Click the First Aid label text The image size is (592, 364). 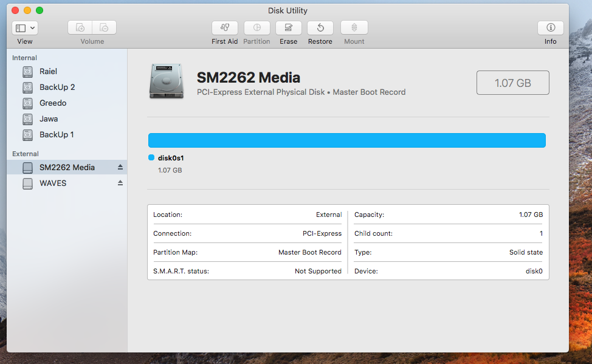point(225,41)
